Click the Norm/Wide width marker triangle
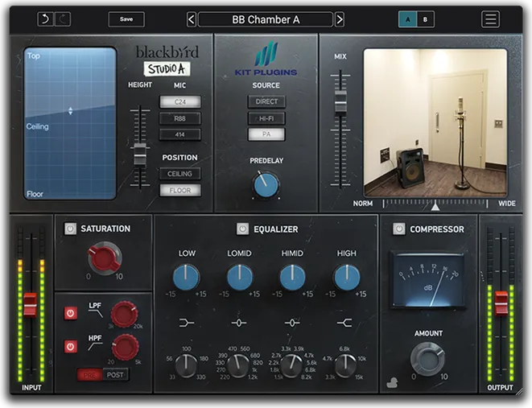Screen dimensions: 532x408 click(435, 205)
